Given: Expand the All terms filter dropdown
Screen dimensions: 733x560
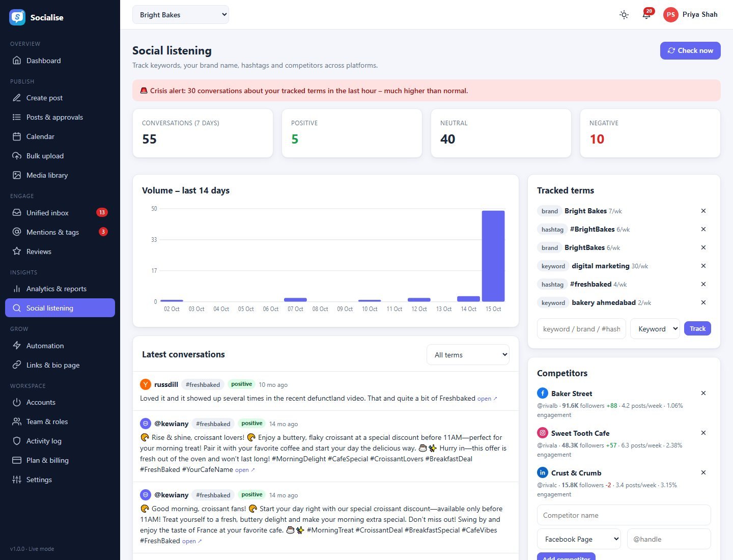Looking at the screenshot, I should coord(468,355).
